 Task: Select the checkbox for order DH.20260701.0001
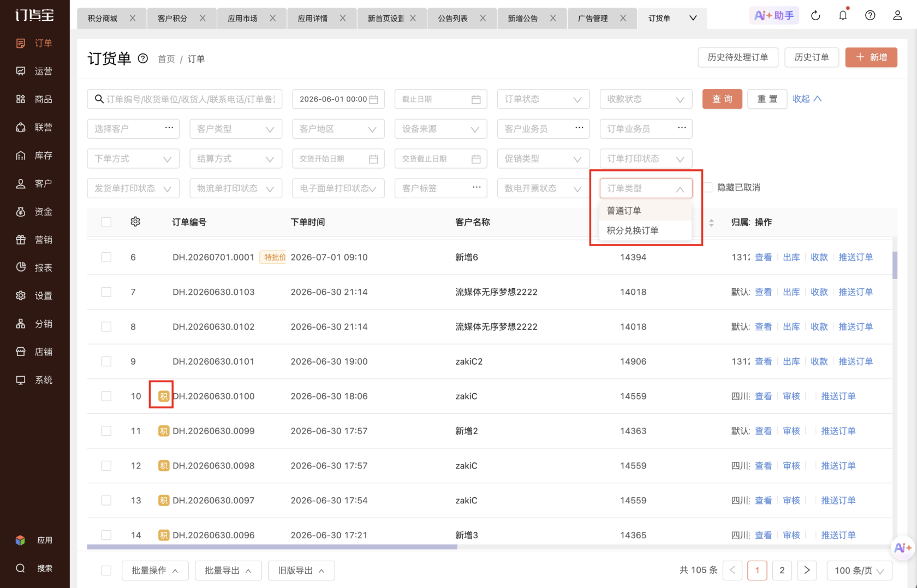(x=106, y=257)
